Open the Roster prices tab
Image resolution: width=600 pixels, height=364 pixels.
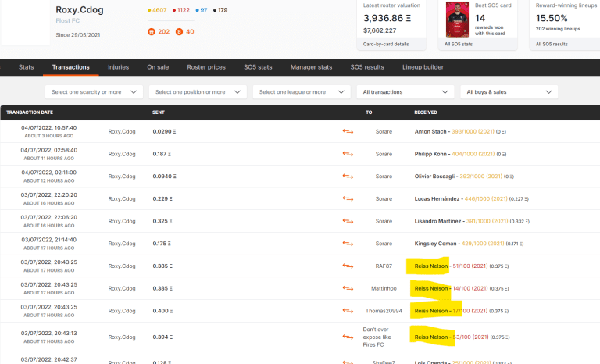[206, 67]
